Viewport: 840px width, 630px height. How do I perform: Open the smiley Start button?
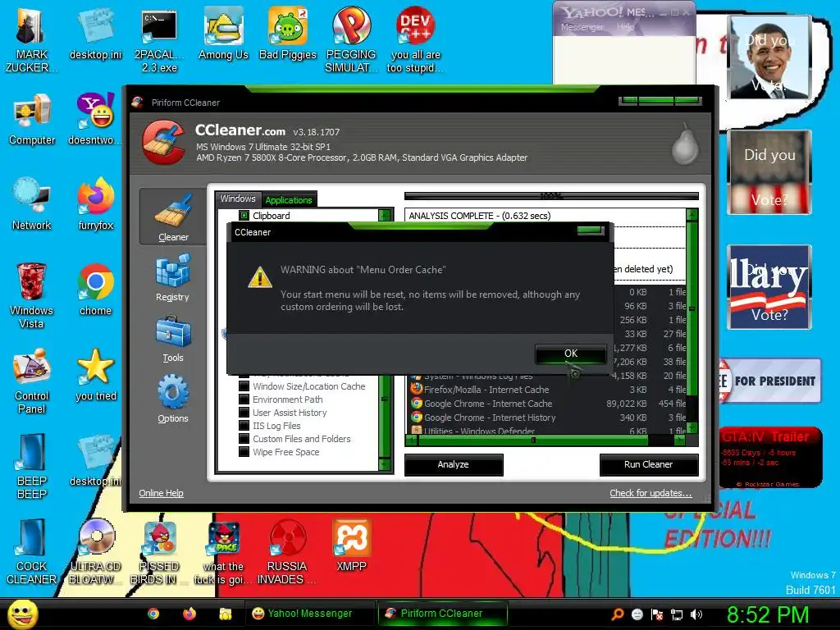point(22,614)
